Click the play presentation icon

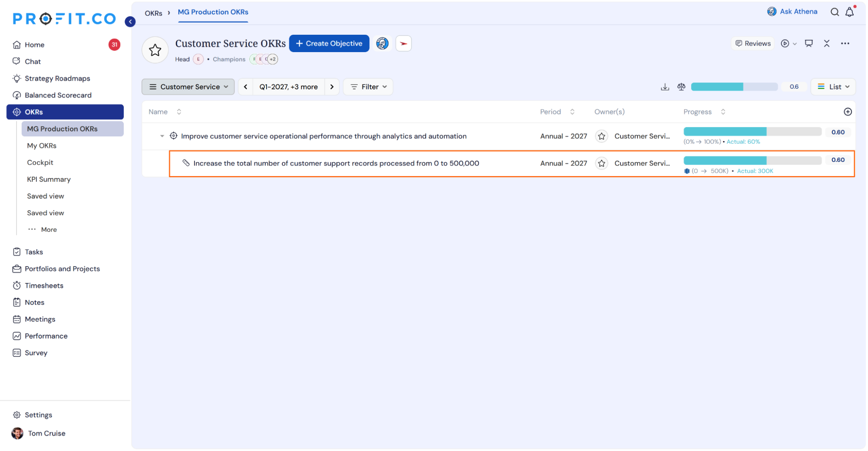pyautogui.click(x=785, y=43)
